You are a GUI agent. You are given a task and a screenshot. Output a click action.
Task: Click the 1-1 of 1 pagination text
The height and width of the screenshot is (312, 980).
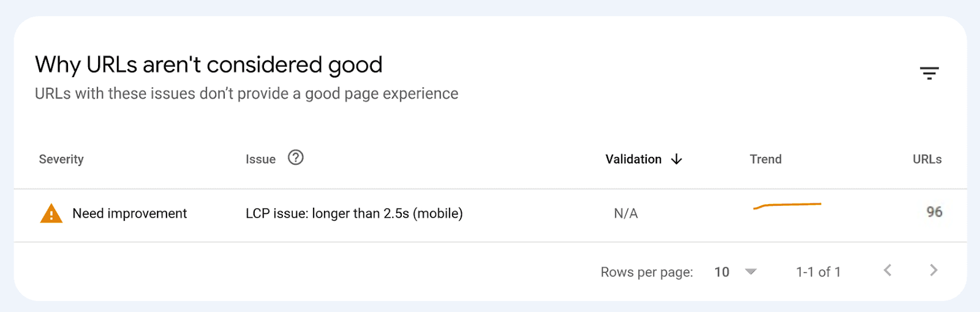tap(818, 272)
